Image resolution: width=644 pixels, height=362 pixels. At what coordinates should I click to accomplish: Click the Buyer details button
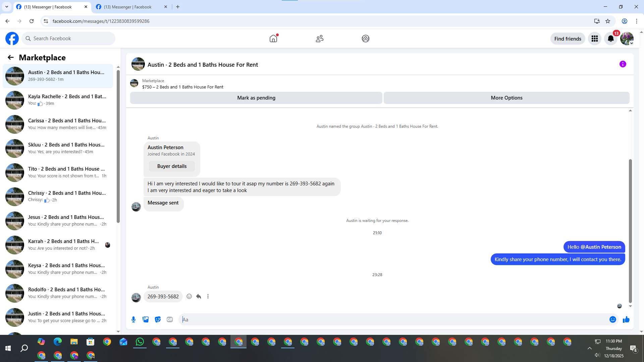(x=172, y=166)
